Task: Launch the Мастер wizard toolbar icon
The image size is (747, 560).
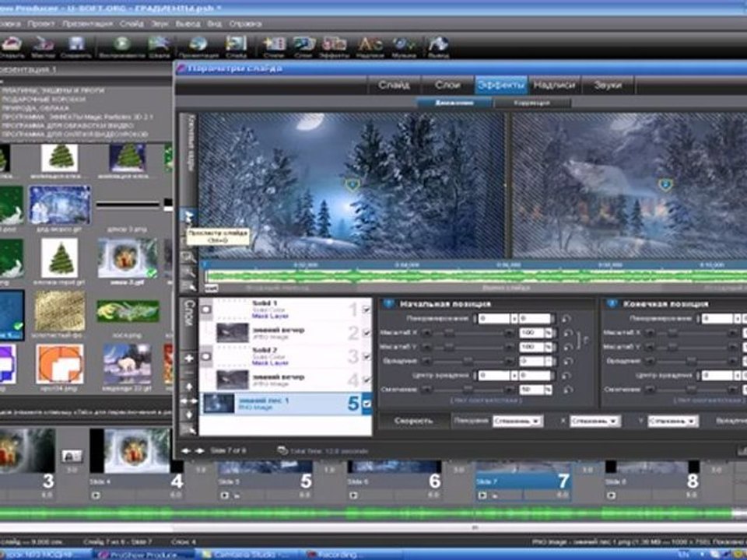Action: click(44, 47)
